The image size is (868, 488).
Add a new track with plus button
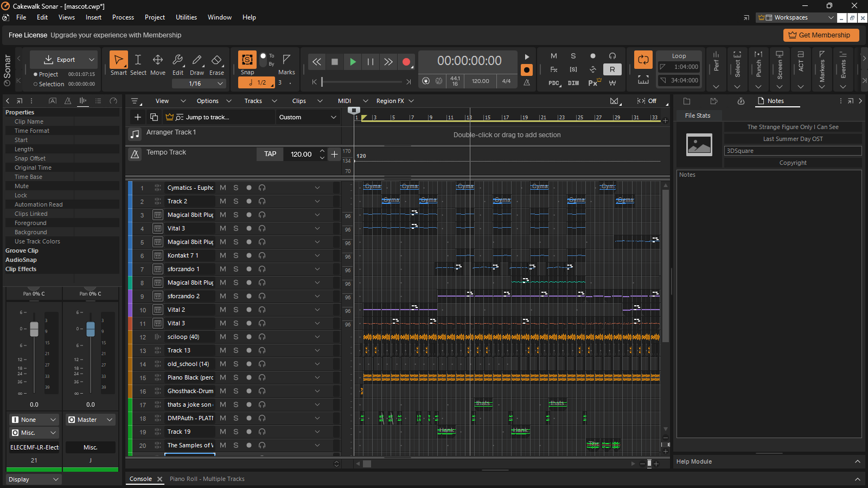[x=138, y=117]
